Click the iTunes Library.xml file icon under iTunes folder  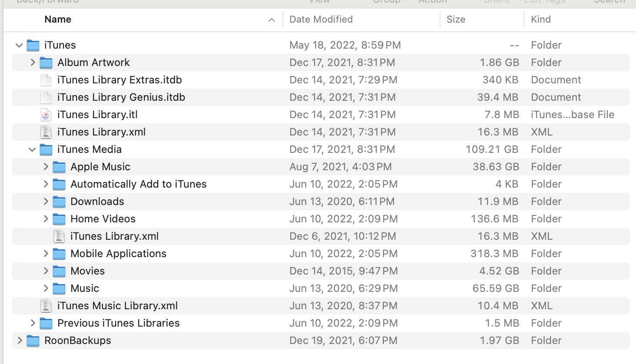tap(46, 132)
